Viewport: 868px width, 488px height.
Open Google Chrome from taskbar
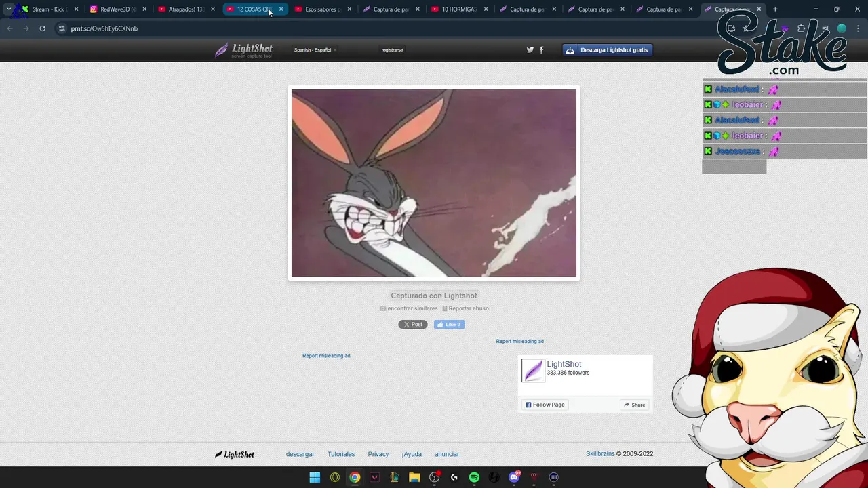click(x=355, y=477)
